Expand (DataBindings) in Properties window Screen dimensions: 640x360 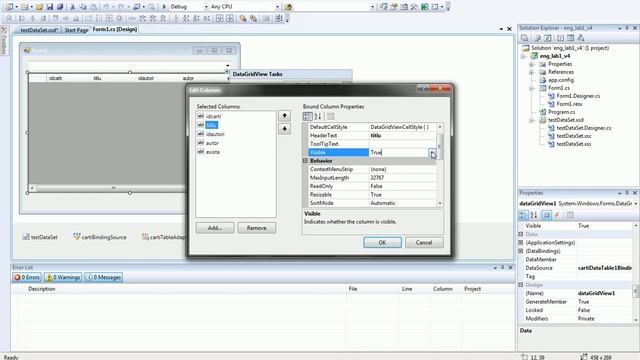click(521, 251)
